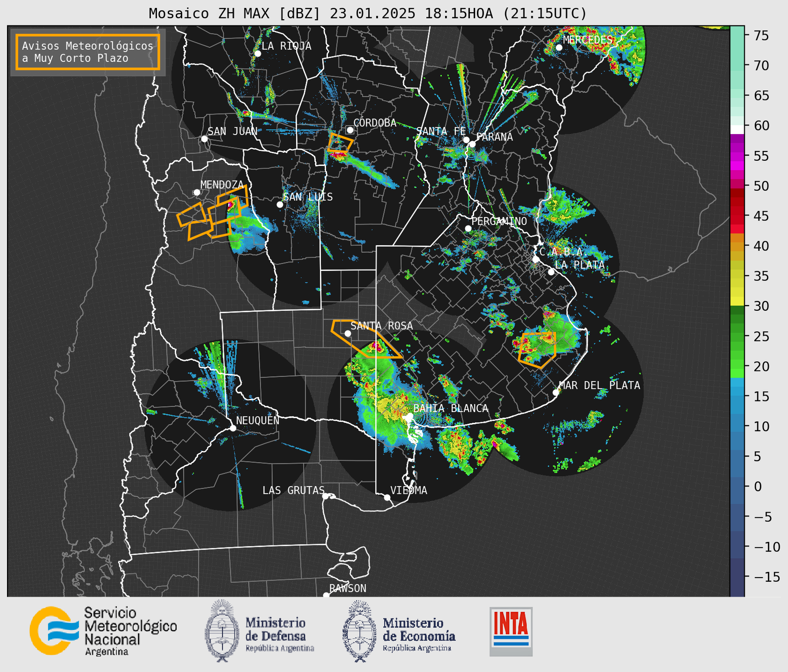
Task: Click the SAN JUAN city label
Action: (x=232, y=131)
